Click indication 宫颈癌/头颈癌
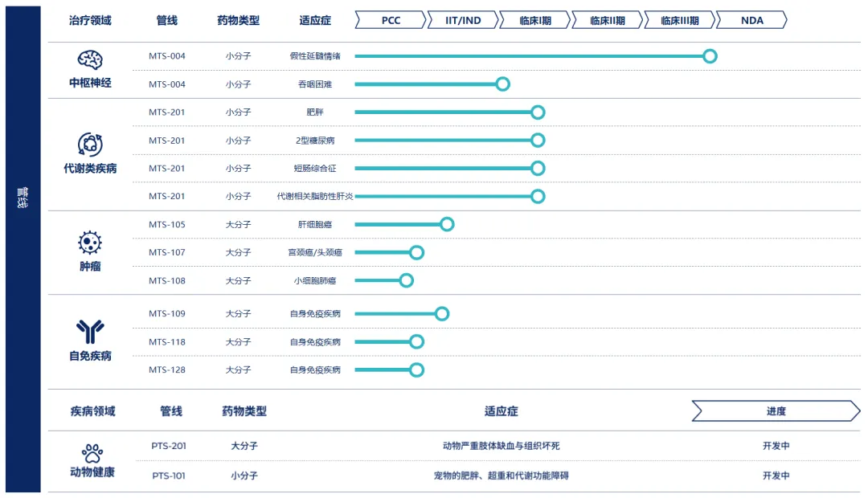This screenshot has width=868, height=498. (315, 252)
